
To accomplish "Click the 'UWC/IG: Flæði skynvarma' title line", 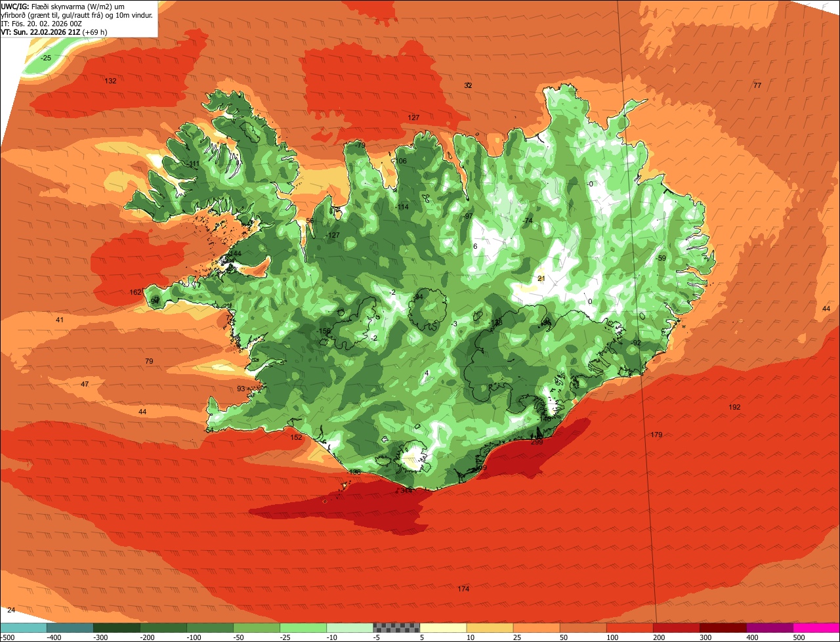I will click(62, 6).
